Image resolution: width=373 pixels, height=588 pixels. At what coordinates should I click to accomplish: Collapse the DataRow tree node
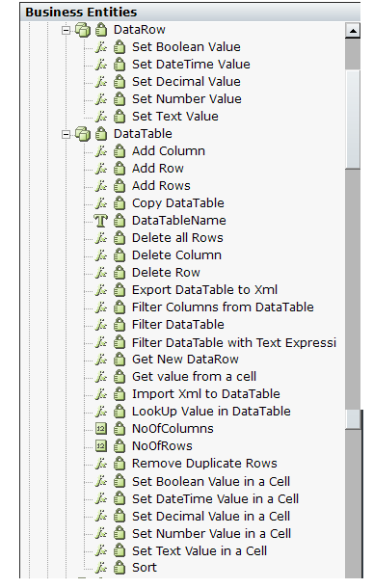pos(66,30)
